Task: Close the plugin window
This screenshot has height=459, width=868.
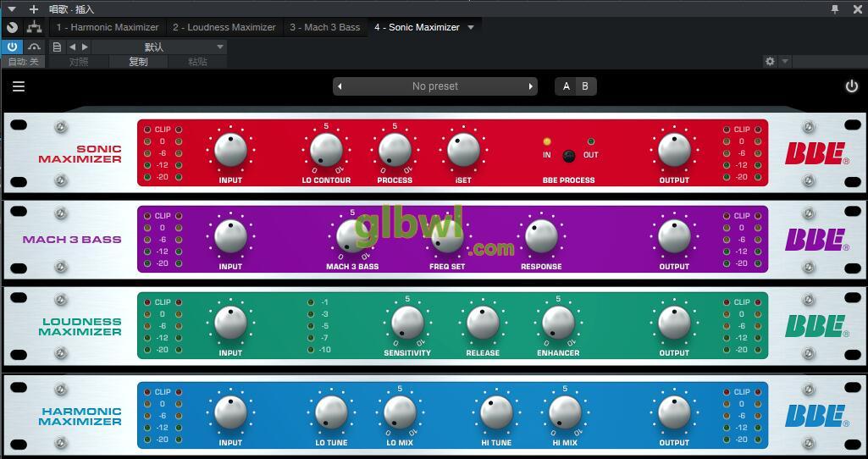Action: pos(857,8)
